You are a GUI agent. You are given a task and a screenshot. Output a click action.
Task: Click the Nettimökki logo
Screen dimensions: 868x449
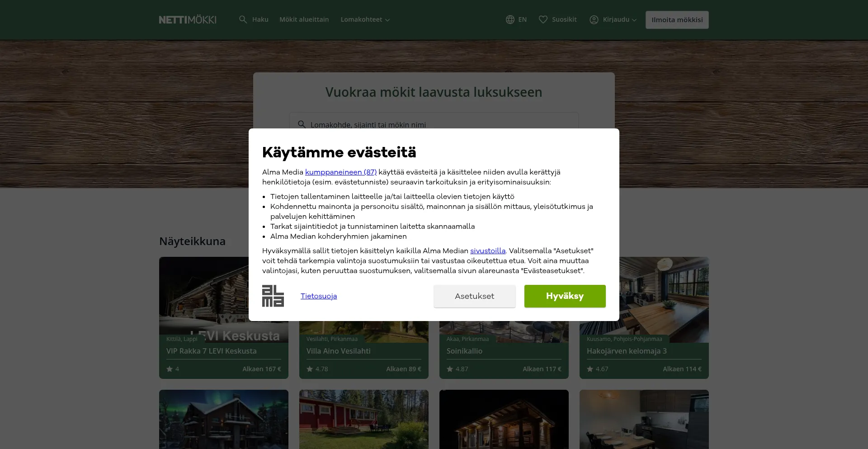point(188,20)
